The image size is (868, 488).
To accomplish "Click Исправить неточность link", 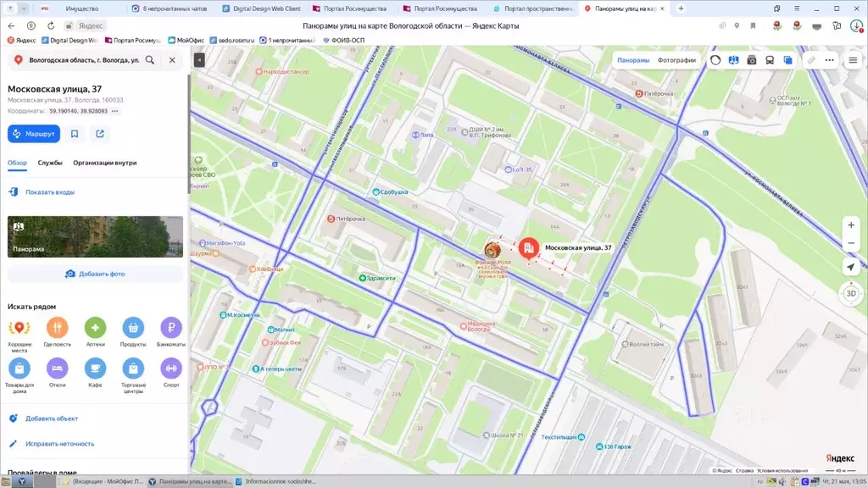I will [60, 444].
